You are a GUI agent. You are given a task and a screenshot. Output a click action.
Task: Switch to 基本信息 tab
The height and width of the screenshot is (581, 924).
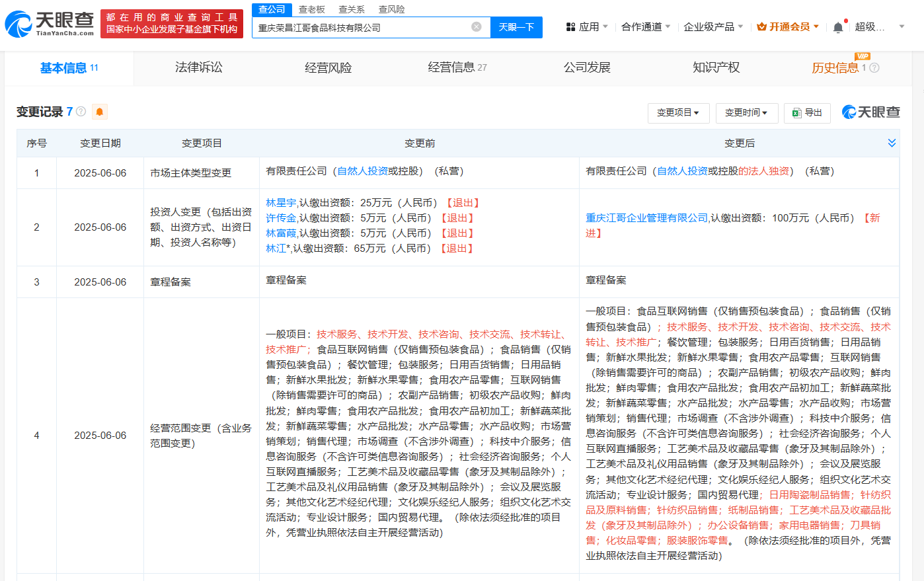pyautogui.click(x=69, y=68)
